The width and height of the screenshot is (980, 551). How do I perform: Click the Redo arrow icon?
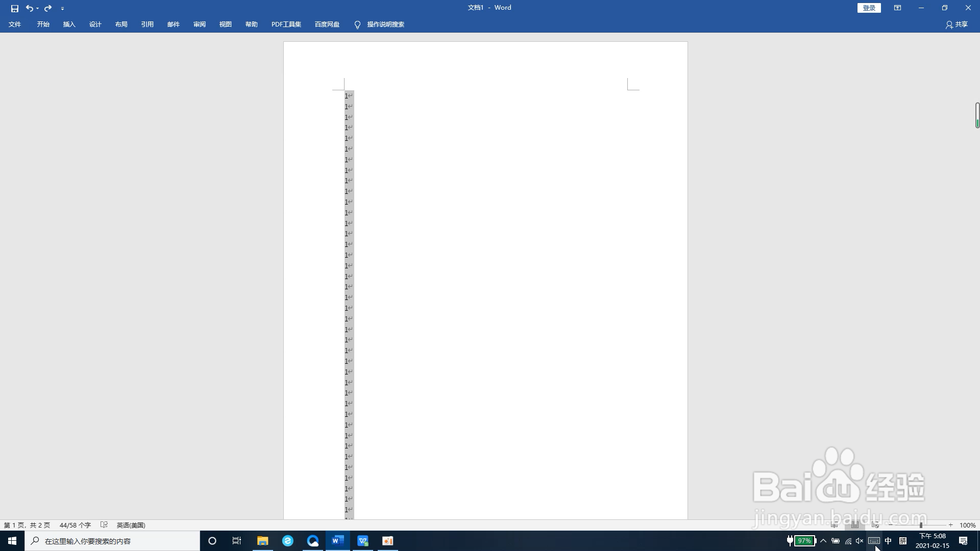pos(48,8)
